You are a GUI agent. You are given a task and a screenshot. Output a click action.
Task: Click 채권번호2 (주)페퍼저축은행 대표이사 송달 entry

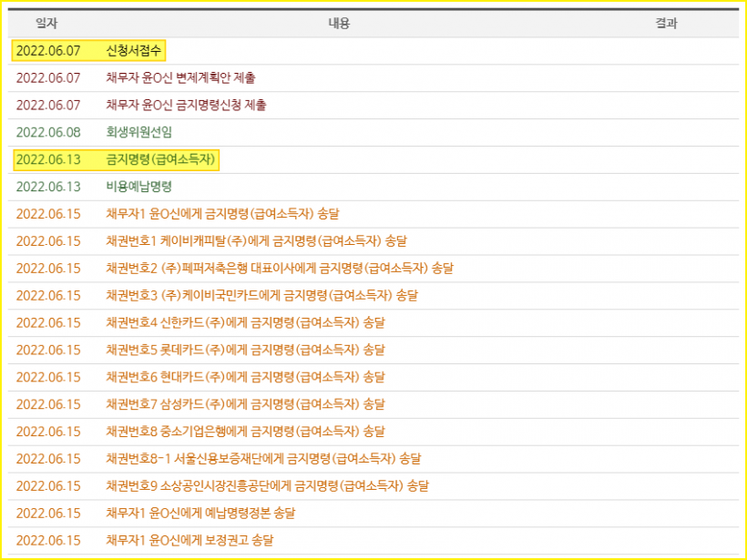coord(280,268)
